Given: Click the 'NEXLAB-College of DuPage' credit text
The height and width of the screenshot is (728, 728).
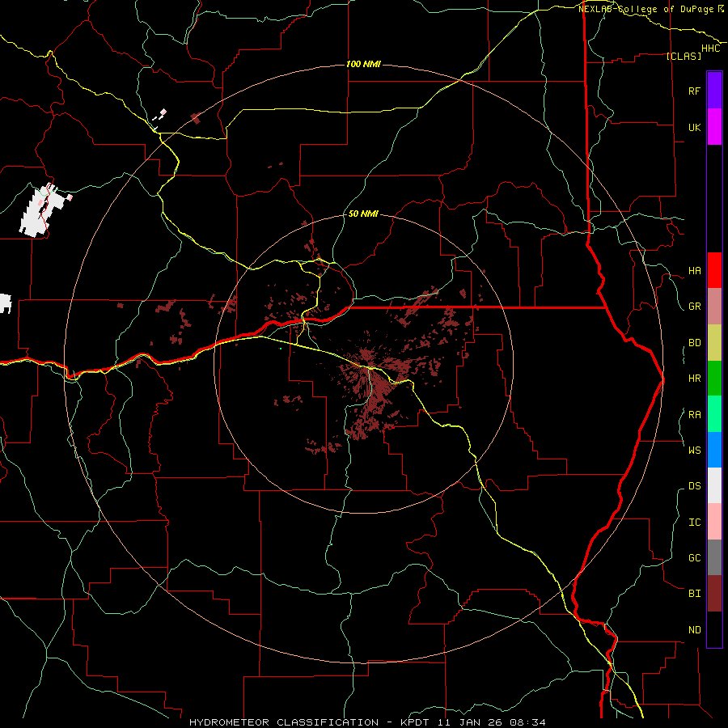Looking at the screenshot, I should pos(645,9).
